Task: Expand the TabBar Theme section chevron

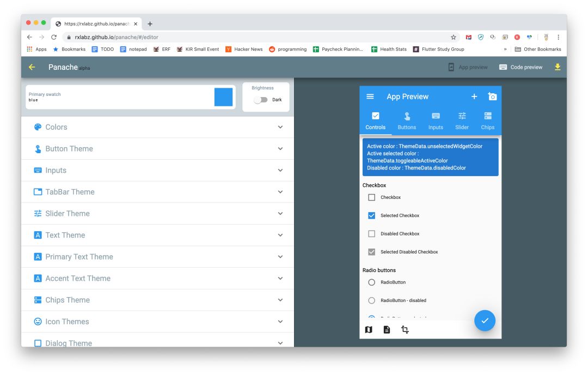Action: [280, 192]
